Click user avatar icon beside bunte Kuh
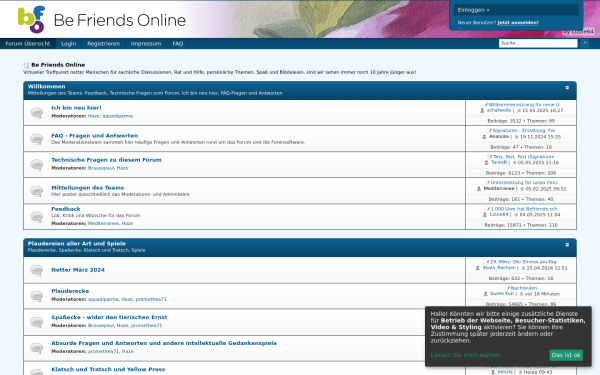The height and width of the screenshot is (375, 600). [x=486, y=293]
